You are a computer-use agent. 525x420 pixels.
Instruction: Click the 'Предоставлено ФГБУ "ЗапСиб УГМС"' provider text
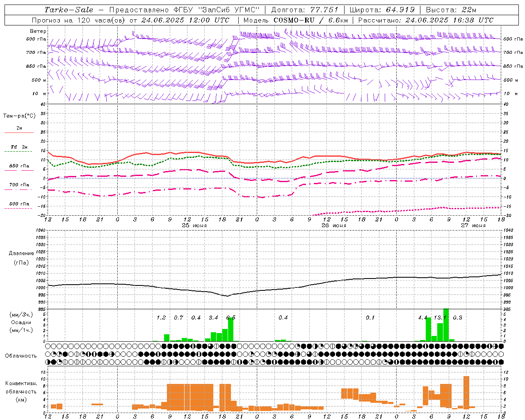tap(185, 10)
